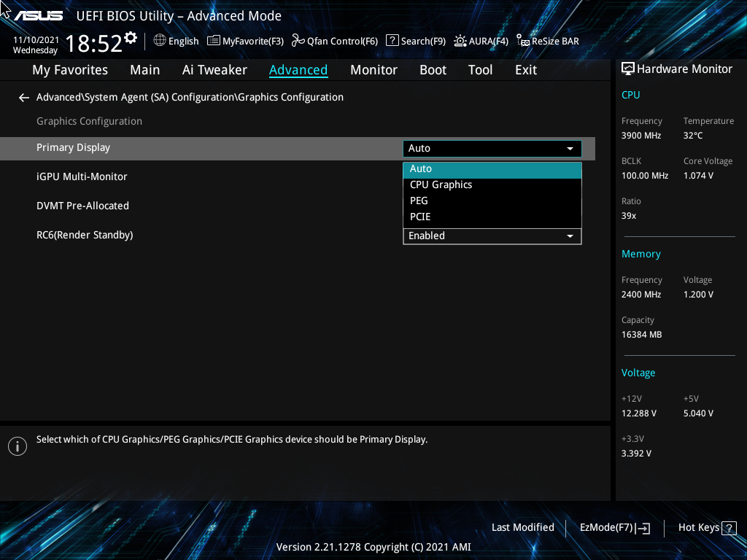Click the BCLK value 100.00 MHz

tap(645, 176)
